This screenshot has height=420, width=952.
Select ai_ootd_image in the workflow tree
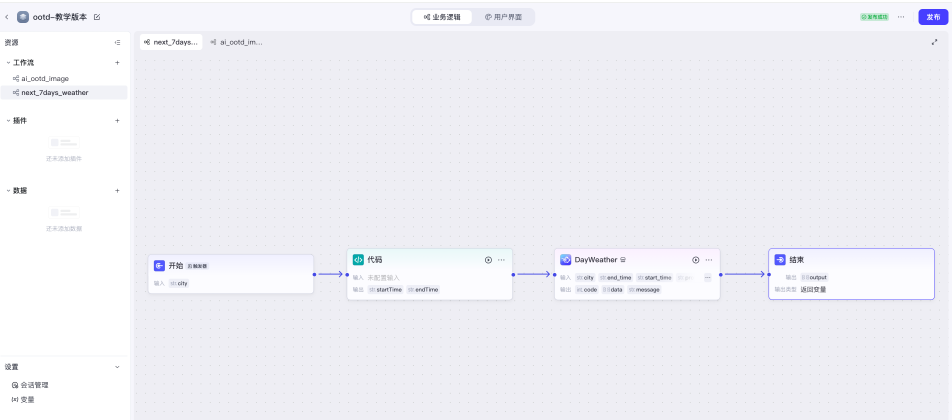(x=45, y=78)
